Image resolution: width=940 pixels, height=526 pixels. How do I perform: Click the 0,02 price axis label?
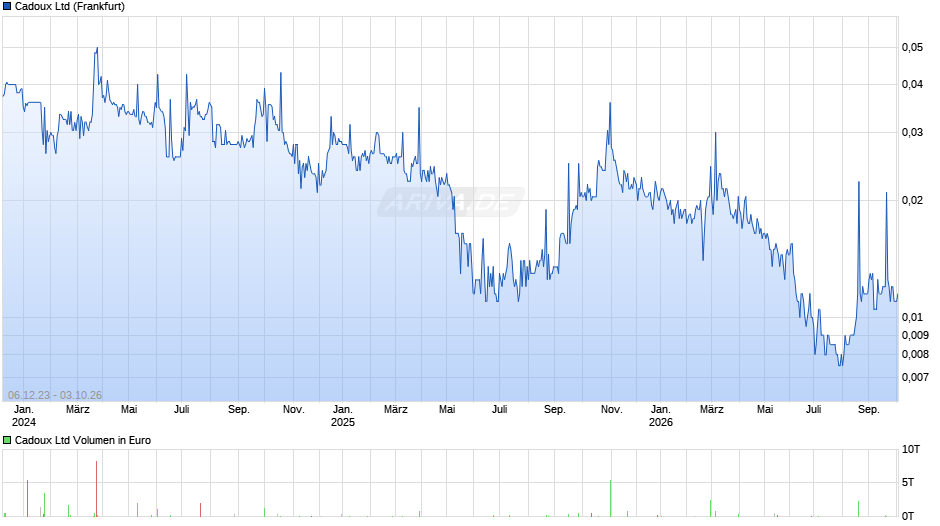[x=912, y=200]
